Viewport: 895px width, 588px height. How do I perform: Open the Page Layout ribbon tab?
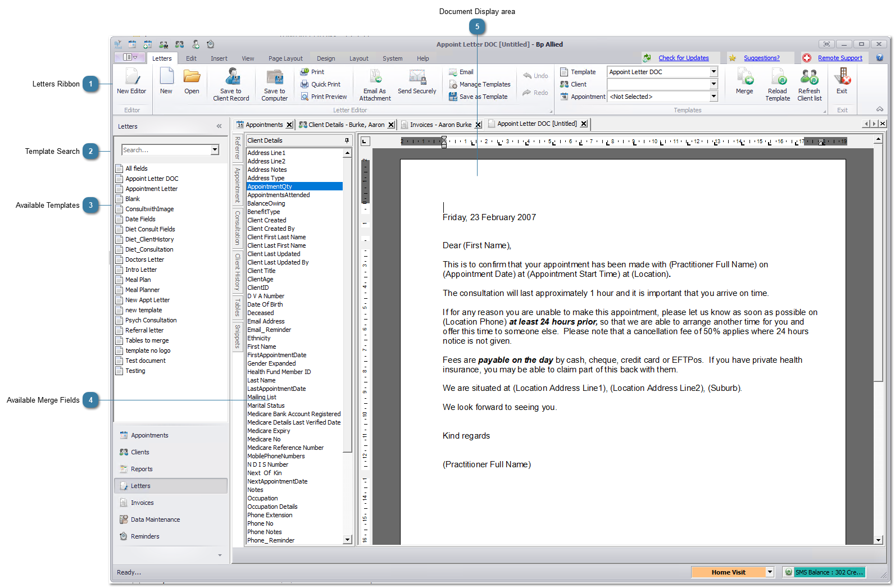[285, 58]
